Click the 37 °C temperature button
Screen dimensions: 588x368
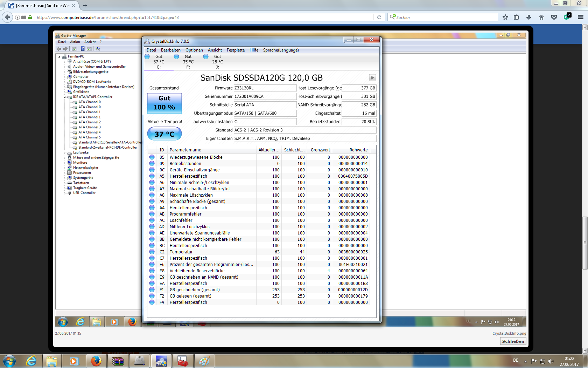[164, 134]
